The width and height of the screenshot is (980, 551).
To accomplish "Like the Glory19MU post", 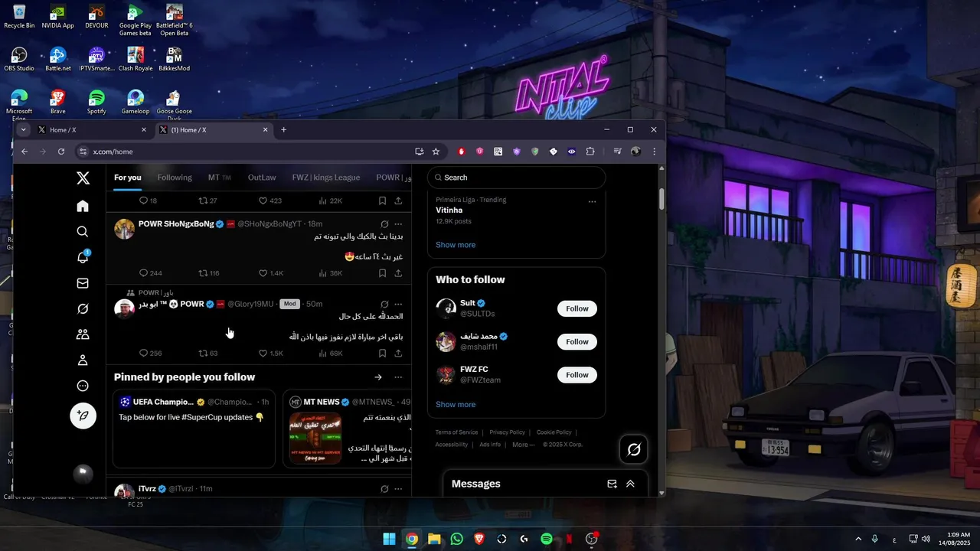I will [x=263, y=354].
